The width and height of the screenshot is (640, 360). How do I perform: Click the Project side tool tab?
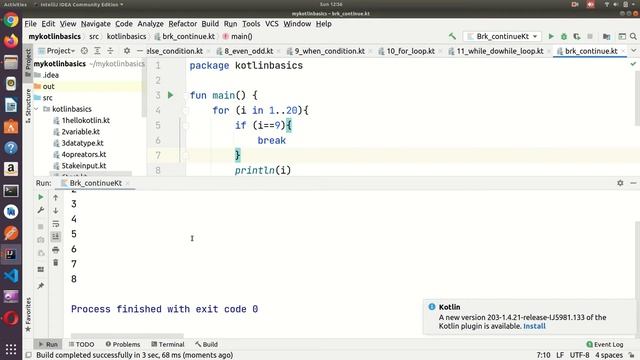click(28, 62)
